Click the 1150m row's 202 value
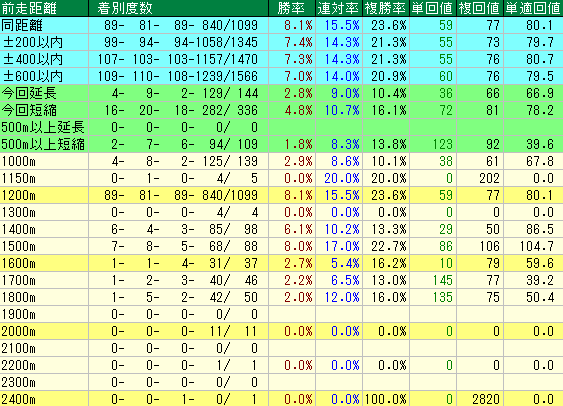563x406 pixels. coord(489,178)
